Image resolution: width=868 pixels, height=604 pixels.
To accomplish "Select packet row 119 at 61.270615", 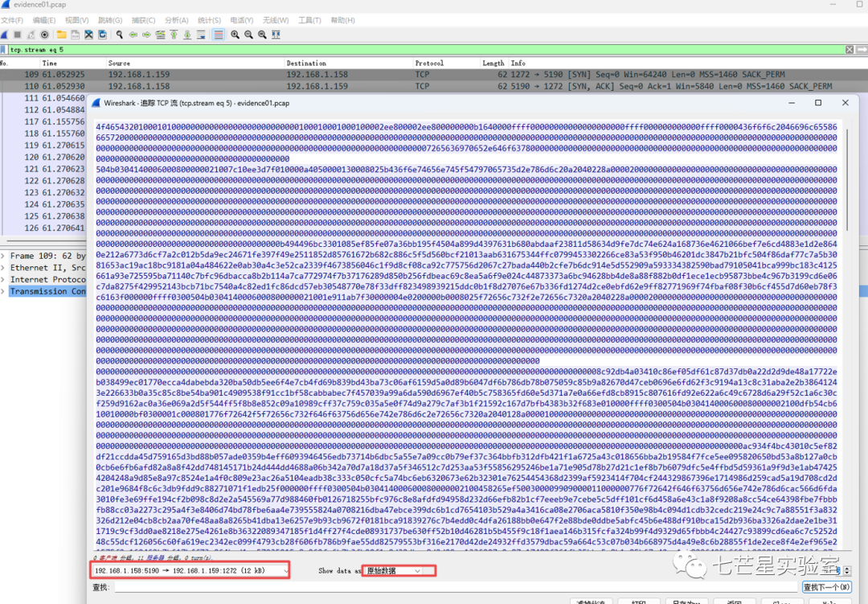I will pos(44,146).
